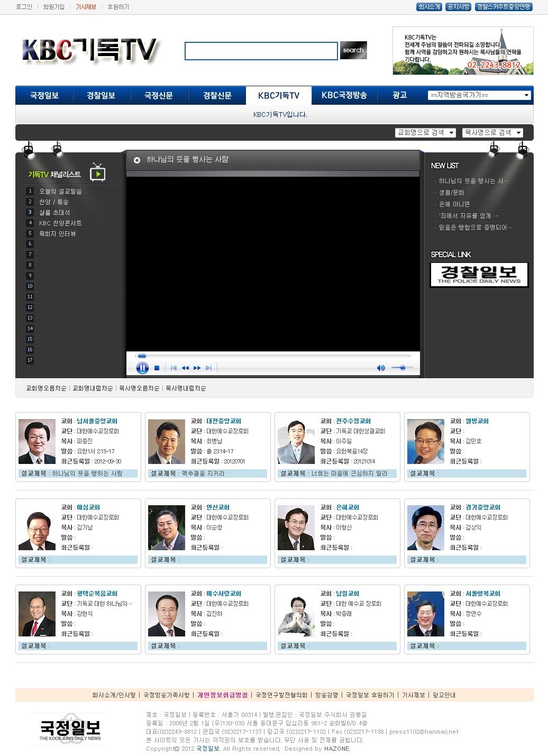Image resolution: width=548 pixels, height=756 pixels.
Task: Click the search input field
Action: click(x=261, y=51)
